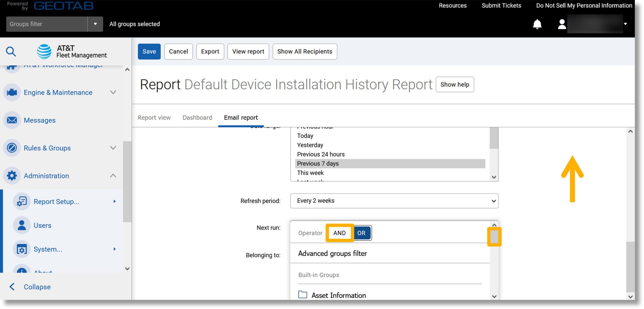Click the Users person icon

tap(22, 225)
